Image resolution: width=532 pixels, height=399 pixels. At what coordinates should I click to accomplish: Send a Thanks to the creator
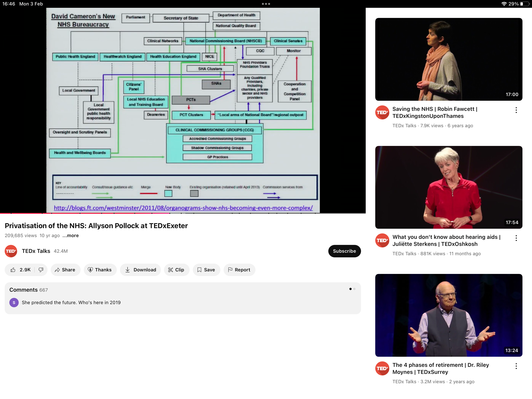tap(100, 270)
